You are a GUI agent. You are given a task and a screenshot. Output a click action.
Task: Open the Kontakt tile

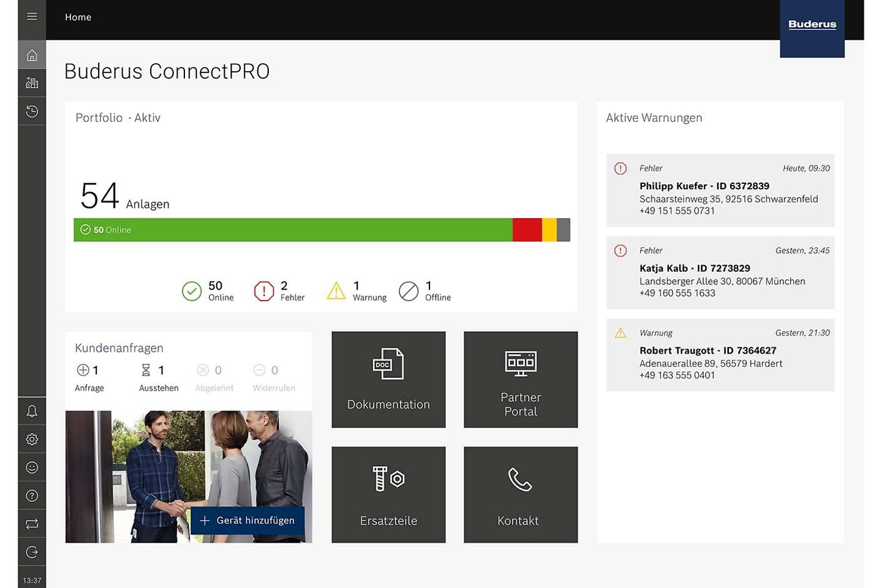click(x=521, y=494)
